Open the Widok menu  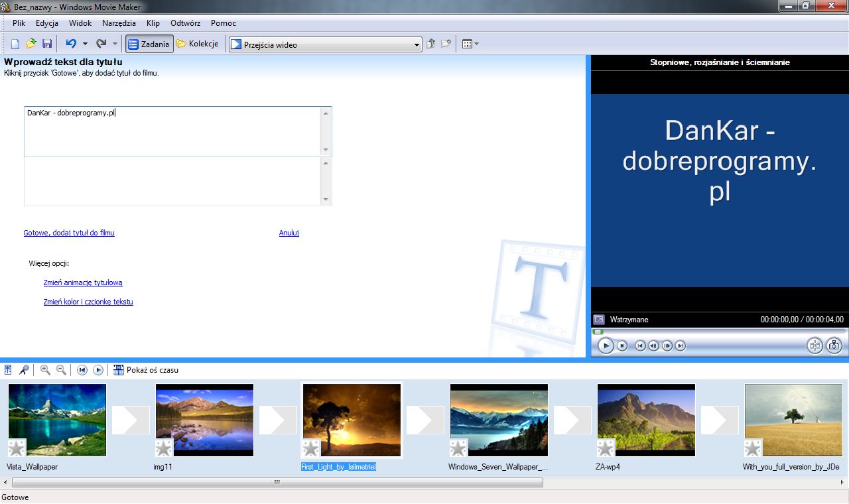tap(80, 23)
